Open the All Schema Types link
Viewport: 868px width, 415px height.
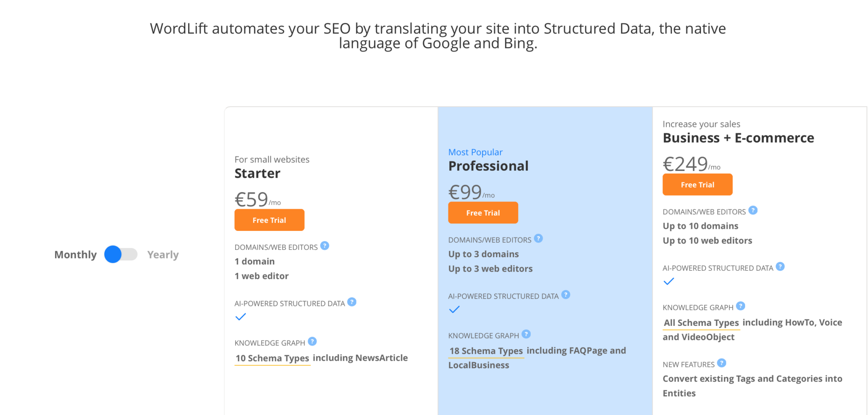tap(701, 323)
